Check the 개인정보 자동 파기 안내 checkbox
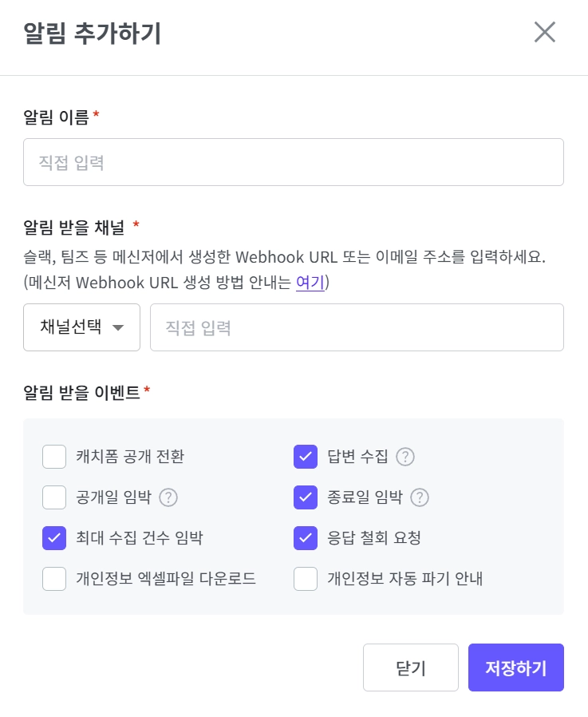The image size is (588, 717). (x=306, y=579)
